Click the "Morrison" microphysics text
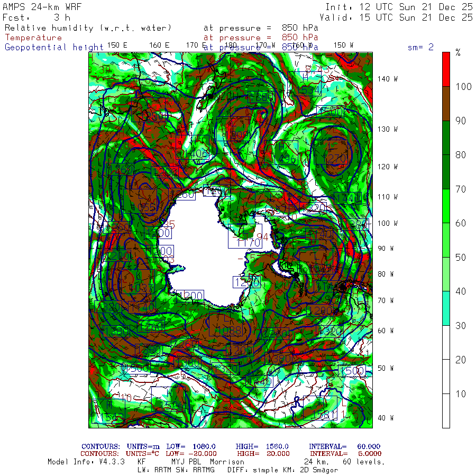 pos(227,462)
